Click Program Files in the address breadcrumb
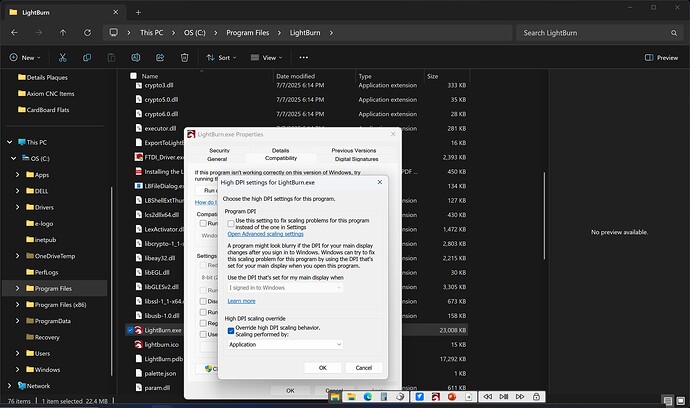The height and width of the screenshot is (408, 690). (x=248, y=33)
